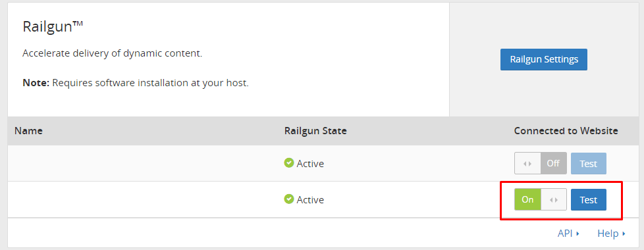This screenshot has height=250, width=644.
Task: Click the green On label of the switch
Action: coord(527,200)
